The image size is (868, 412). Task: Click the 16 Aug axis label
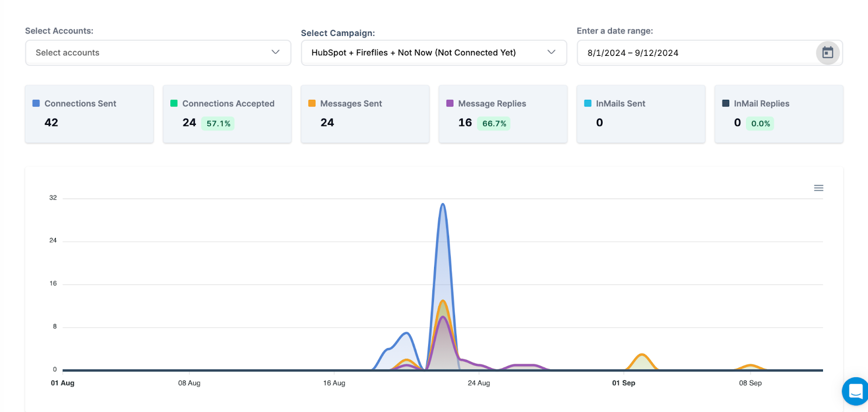pos(334,383)
